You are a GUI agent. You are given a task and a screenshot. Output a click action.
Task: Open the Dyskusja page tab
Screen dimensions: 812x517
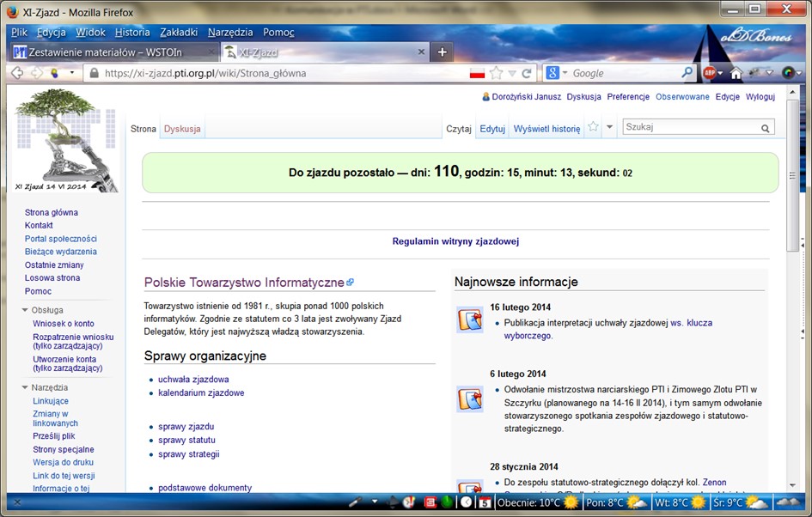click(x=182, y=129)
